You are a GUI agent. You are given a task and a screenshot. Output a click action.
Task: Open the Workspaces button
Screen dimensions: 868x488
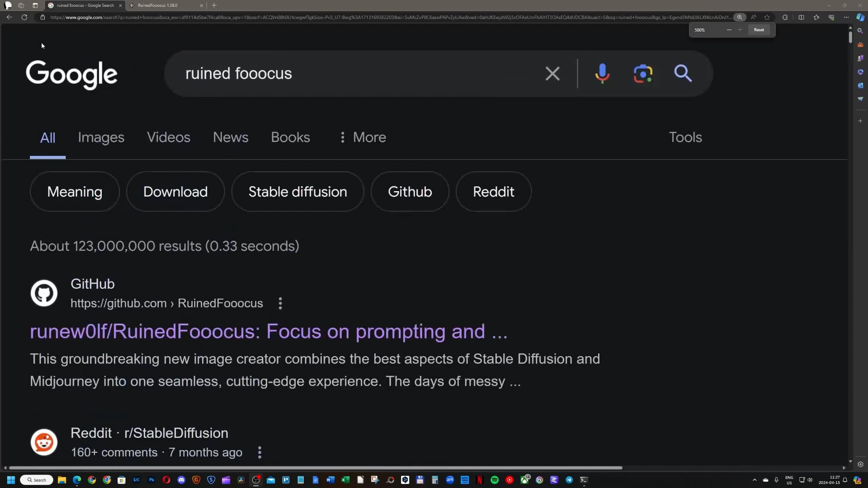click(21, 5)
